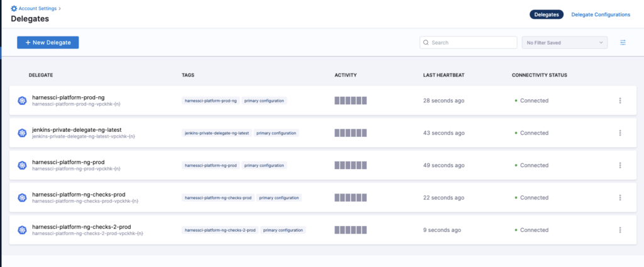The image size is (644, 267).
Task: Click the CONNECTIVITY STATUS column header
Action: [x=539, y=75]
